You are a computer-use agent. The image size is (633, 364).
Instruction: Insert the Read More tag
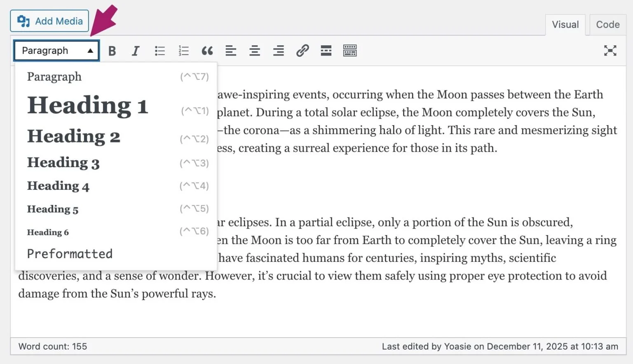click(x=326, y=50)
